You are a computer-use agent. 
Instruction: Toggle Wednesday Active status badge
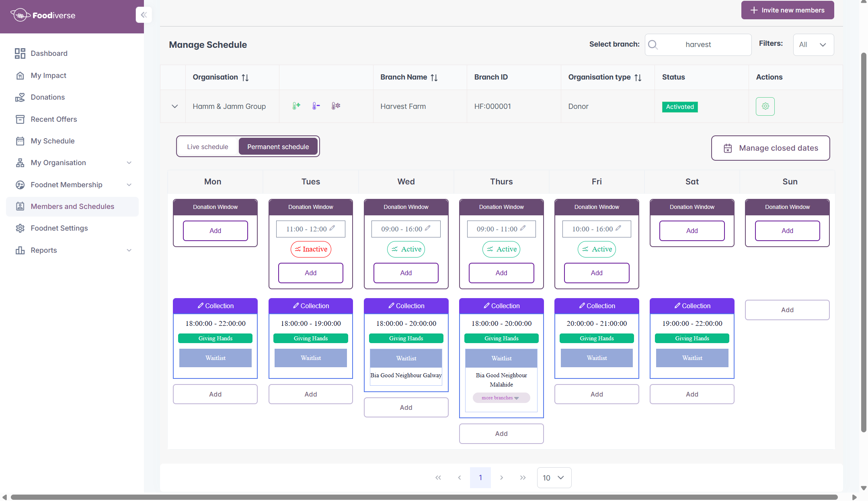[x=406, y=249]
